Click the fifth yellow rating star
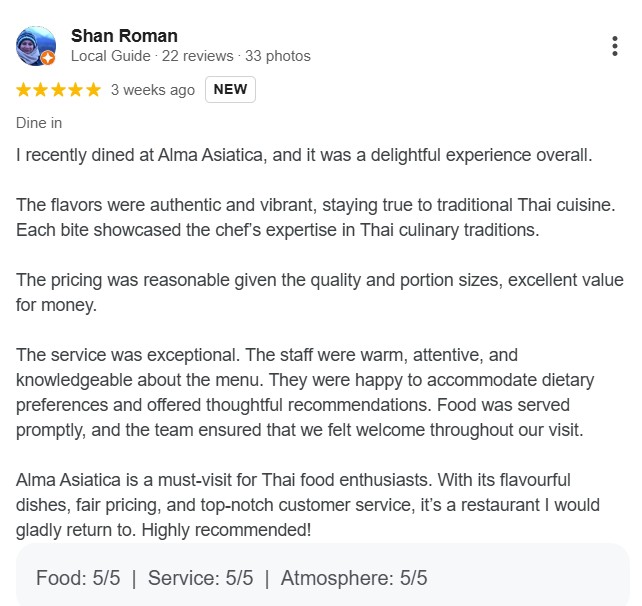 click(93, 90)
